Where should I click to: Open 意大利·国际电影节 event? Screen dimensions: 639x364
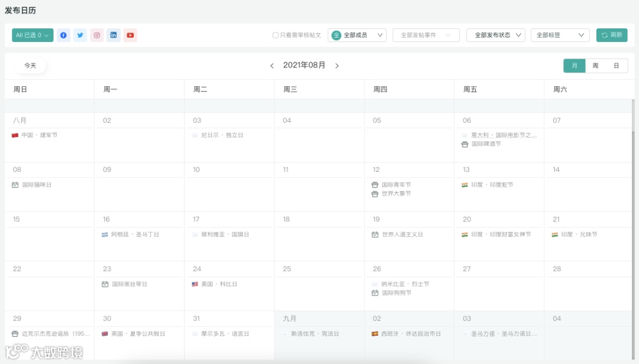point(499,135)
